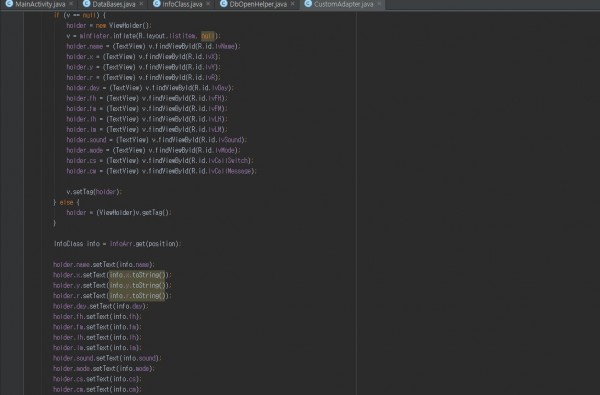
Task: Click the class icon on MainActivity.java tab
Action: tap(9, 4)
